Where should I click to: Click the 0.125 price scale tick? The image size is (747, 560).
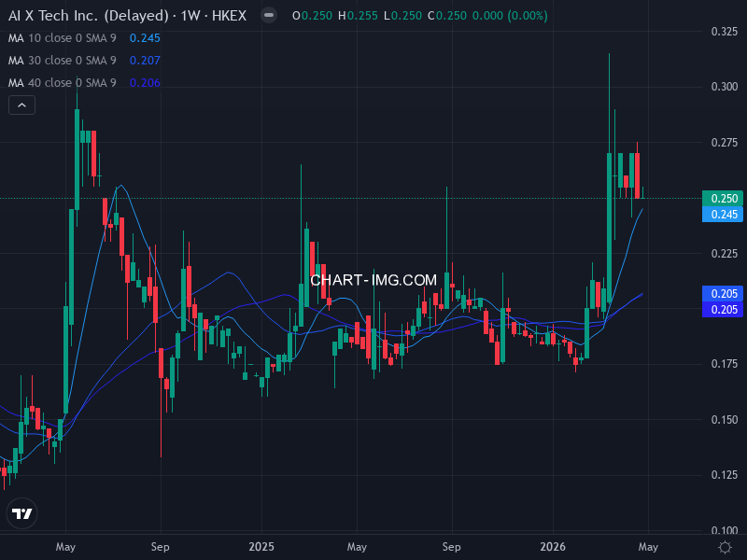point(725,475)
